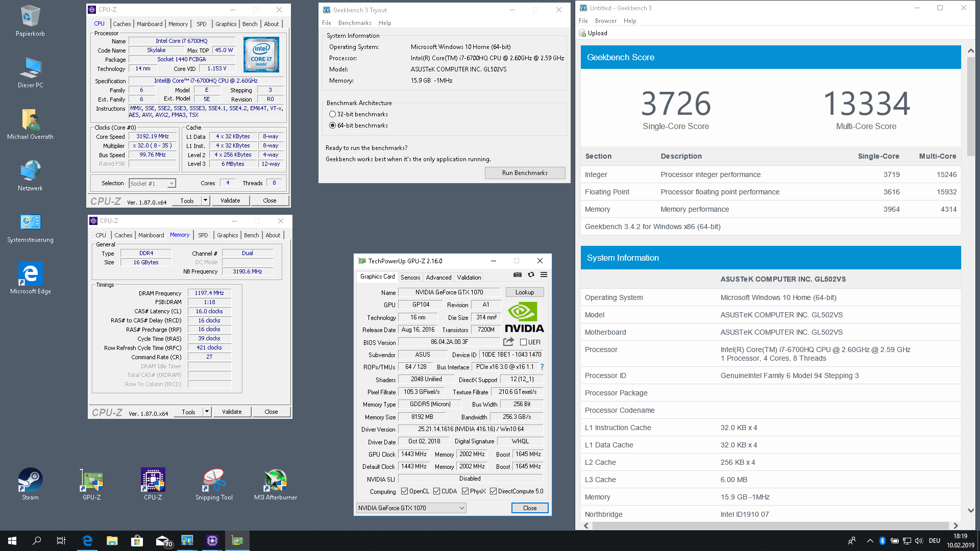Open the MSI Afterburner desktop shortcut
The height and width of the screenshot is (551, 980).
tap(276, 484)
